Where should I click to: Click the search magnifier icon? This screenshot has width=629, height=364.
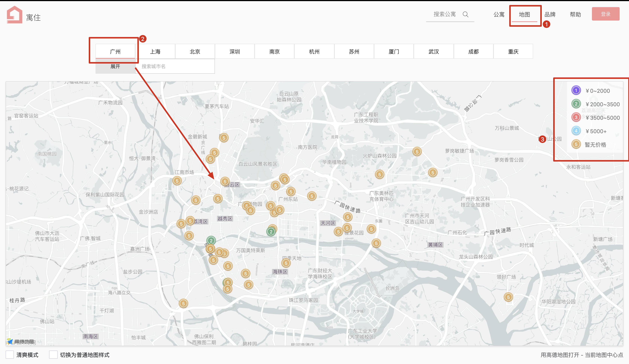pos(465,14)
